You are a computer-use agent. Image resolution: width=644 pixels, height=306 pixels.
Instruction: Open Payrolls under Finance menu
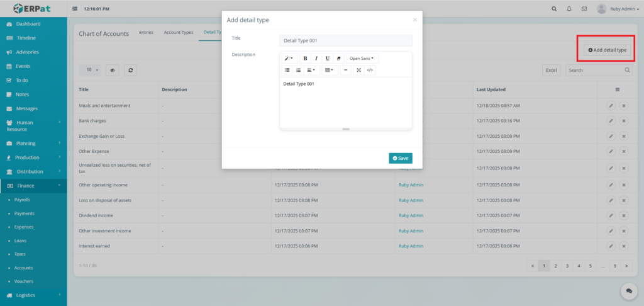pos(23,200)
